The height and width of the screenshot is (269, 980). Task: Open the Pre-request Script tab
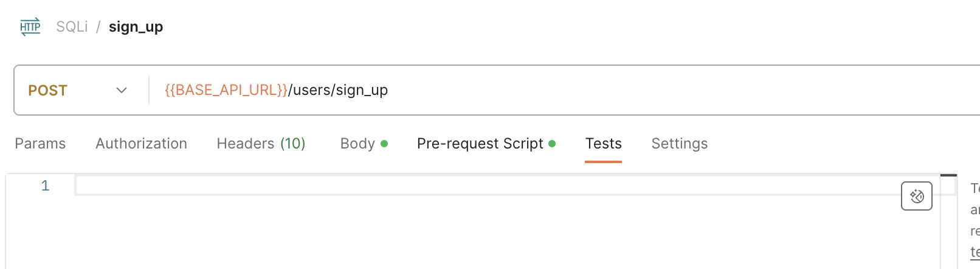coord(480,144)
